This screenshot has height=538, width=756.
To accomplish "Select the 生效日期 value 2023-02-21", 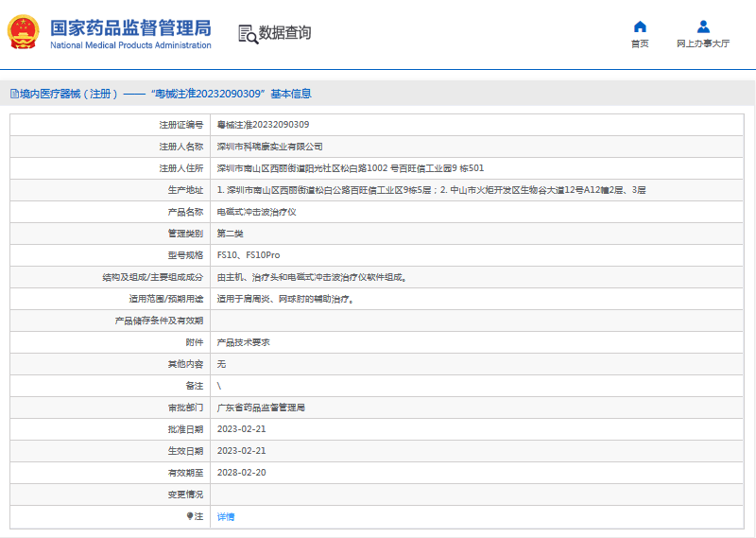I will (242, 451).
